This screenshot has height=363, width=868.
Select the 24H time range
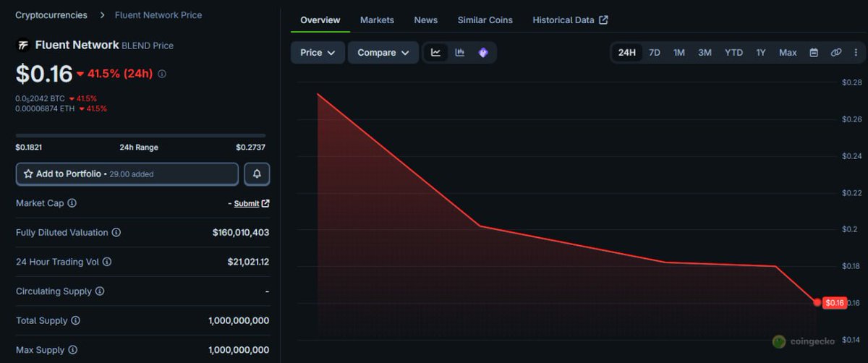pos(627,53)
